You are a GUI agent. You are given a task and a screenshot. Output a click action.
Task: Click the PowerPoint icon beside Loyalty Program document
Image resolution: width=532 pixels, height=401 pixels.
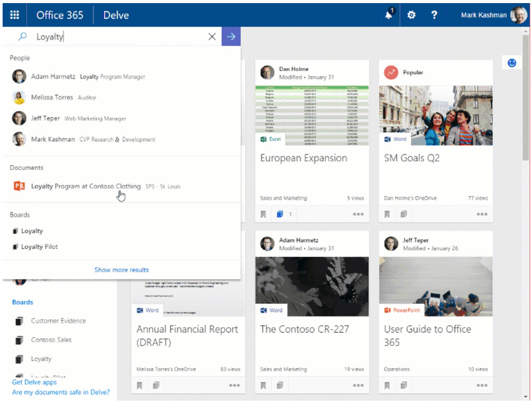(x=19, y=186)
